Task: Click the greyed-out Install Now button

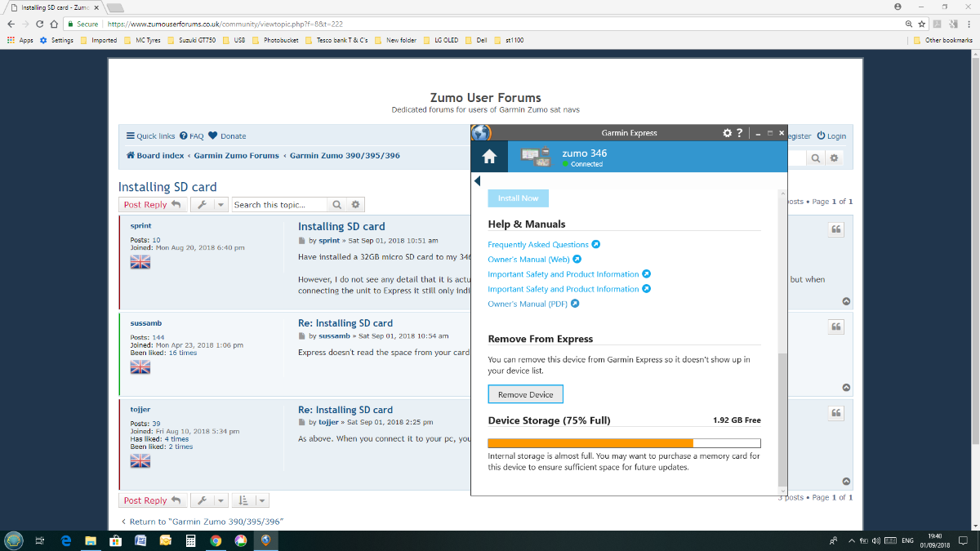Action: pyautogui.click(x=519, y=198)
